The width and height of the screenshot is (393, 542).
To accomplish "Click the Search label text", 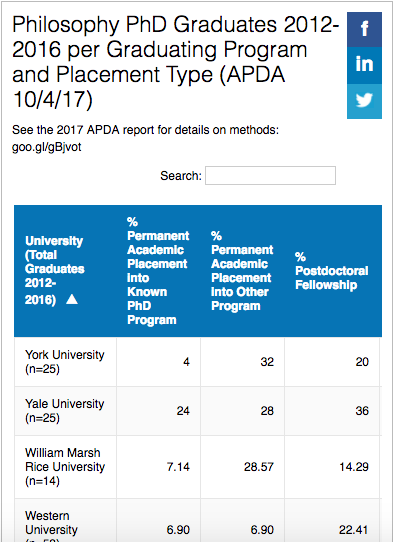I will pyautogui.click(x=181, y=176).
